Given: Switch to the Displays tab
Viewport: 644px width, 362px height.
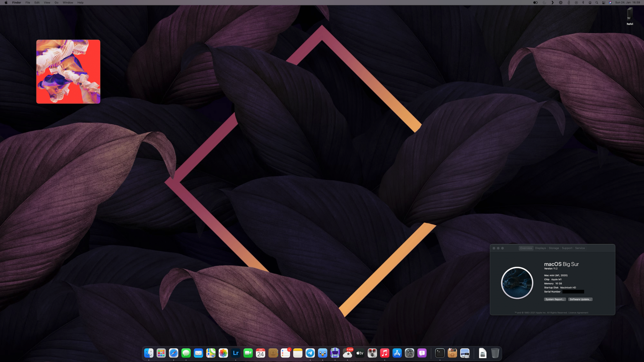Looking at the screenshot, I should (x=540, y=248).
